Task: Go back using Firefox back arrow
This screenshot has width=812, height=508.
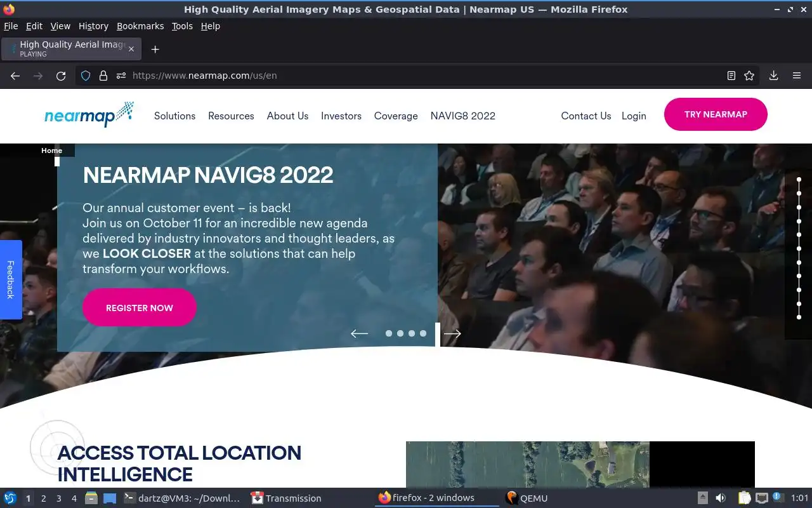Action: pos(15,76)
